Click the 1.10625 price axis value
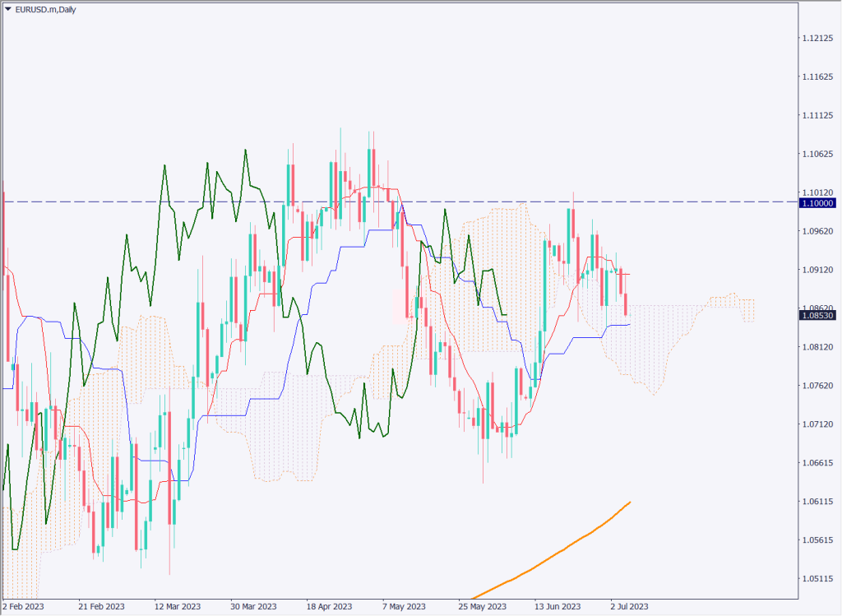Image resolution: width=842 pixels, height=616 pixels. click(x=818, y=154)
